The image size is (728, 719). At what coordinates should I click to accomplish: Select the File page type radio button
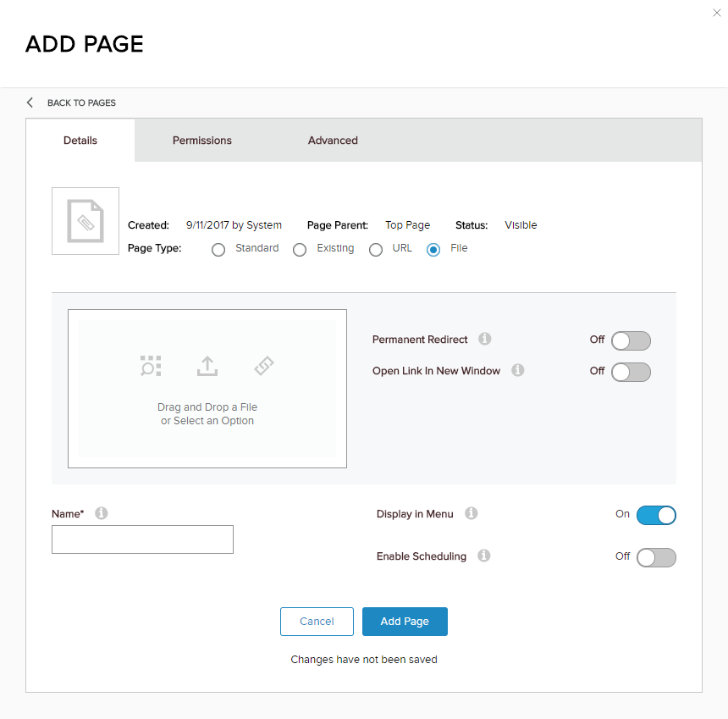pos(433,250)
